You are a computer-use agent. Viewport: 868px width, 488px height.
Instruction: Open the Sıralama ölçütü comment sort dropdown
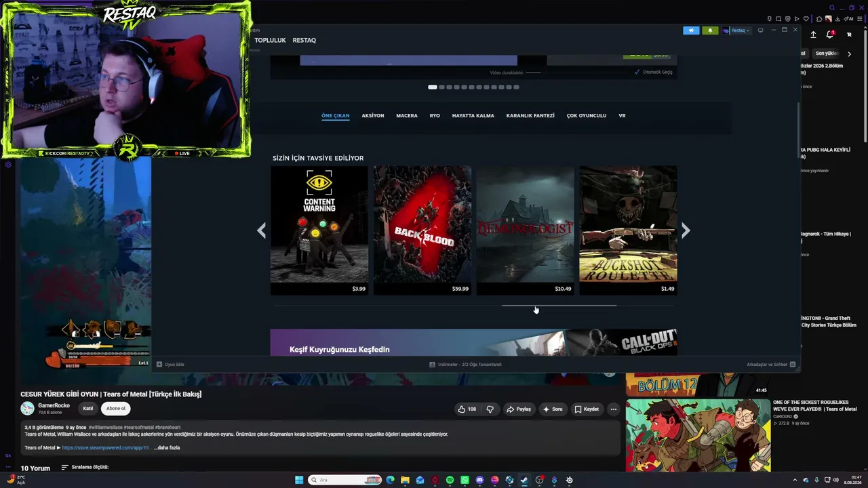(85, 468)
